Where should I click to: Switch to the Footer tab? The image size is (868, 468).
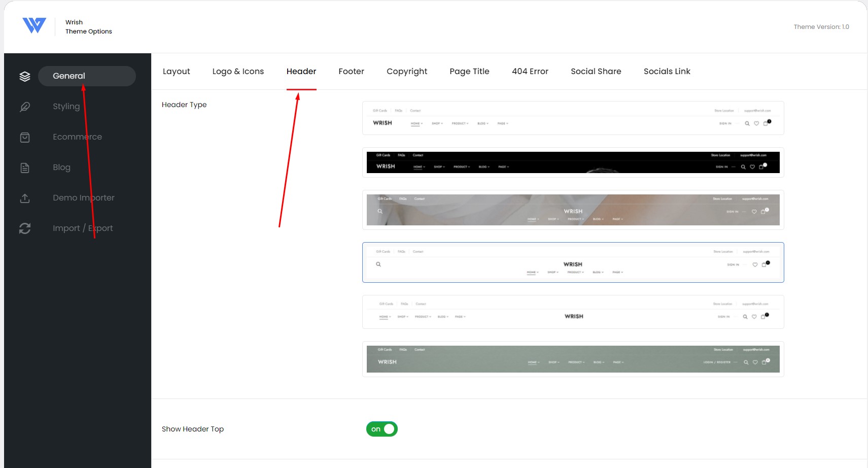[351, 72]
